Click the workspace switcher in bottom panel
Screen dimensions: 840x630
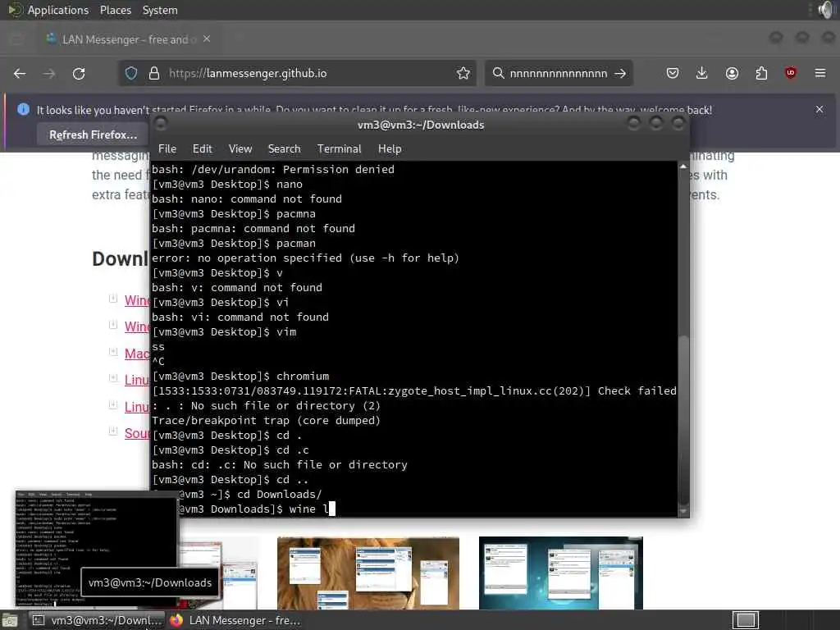pos(745,620)
